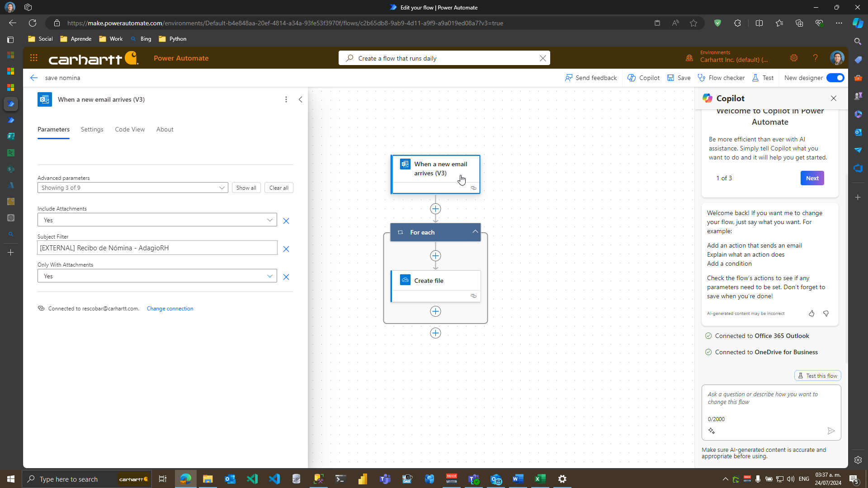
Task: Give thumbs down to Copilot response
Action: tap(826, 313)
